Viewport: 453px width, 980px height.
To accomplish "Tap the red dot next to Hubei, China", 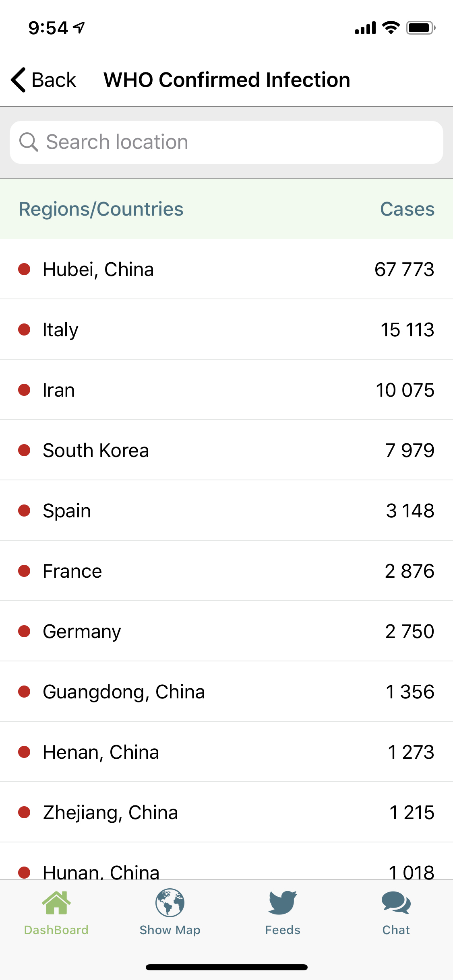I will (25, 269).
